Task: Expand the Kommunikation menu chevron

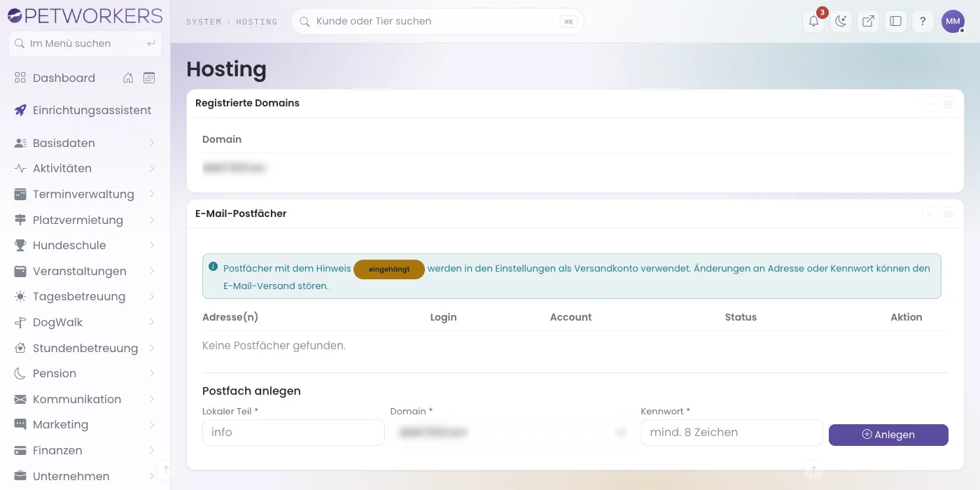Action: click(x=152, y=399)
